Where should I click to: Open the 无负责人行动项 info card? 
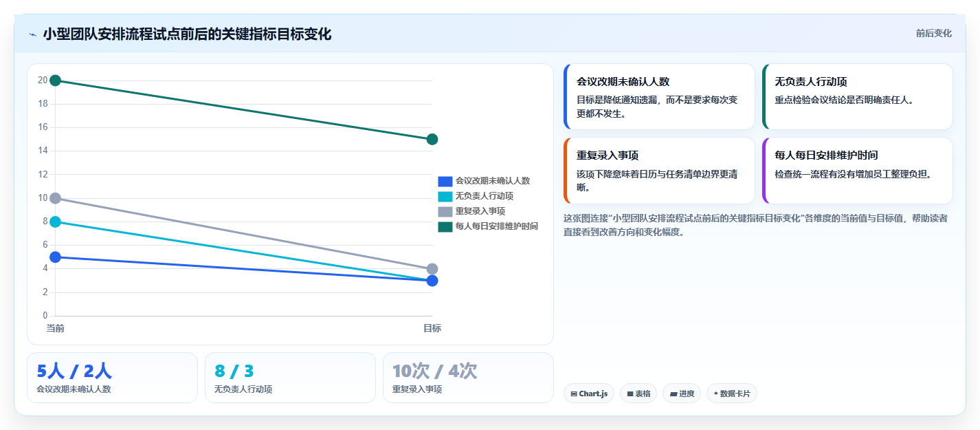pyautogui.click(x=858, y=97)
